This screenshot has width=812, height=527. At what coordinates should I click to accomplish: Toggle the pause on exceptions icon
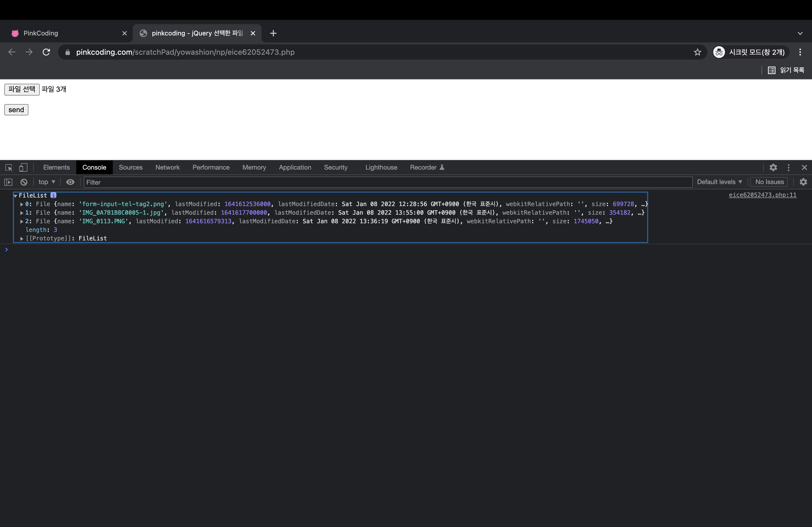point(9,182)
